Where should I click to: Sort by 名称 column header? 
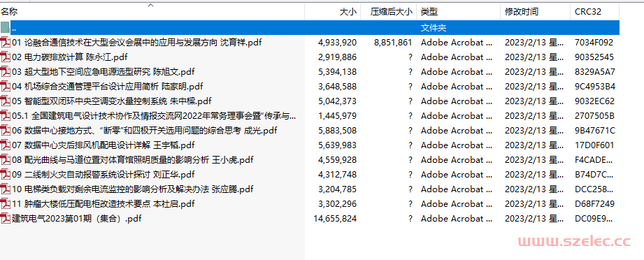152,12
